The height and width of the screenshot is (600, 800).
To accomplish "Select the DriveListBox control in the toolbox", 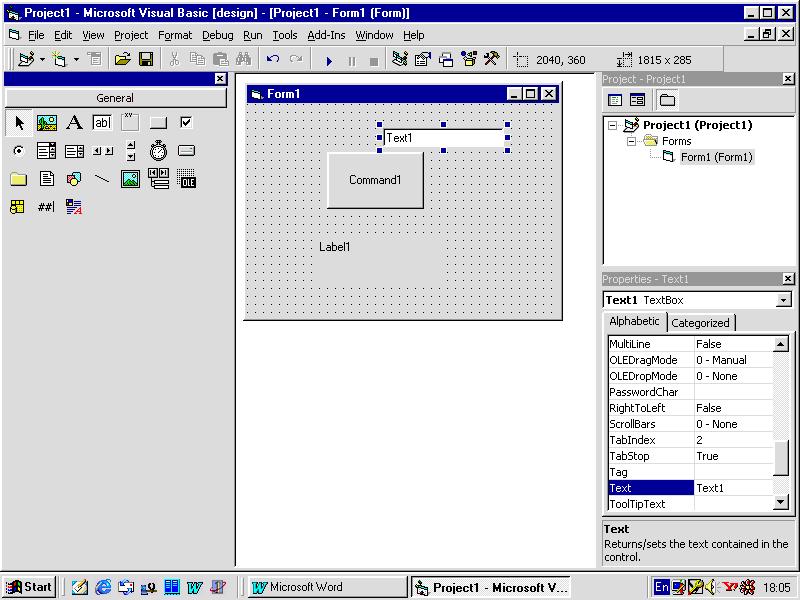I will [x=186, y=151].
